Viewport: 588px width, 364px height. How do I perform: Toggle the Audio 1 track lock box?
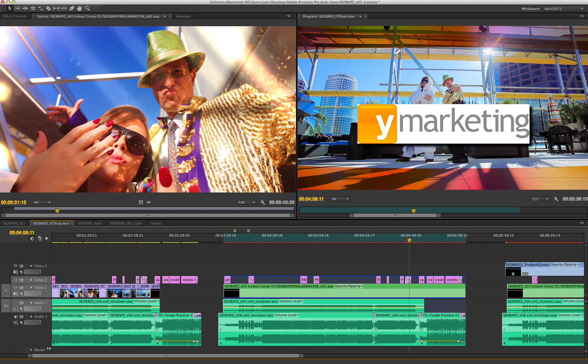27,303
